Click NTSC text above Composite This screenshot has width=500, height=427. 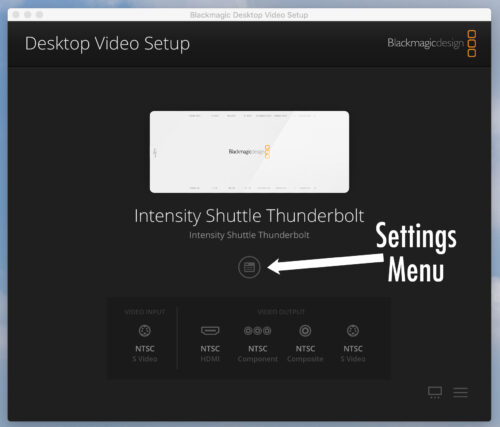pos(305,349)
